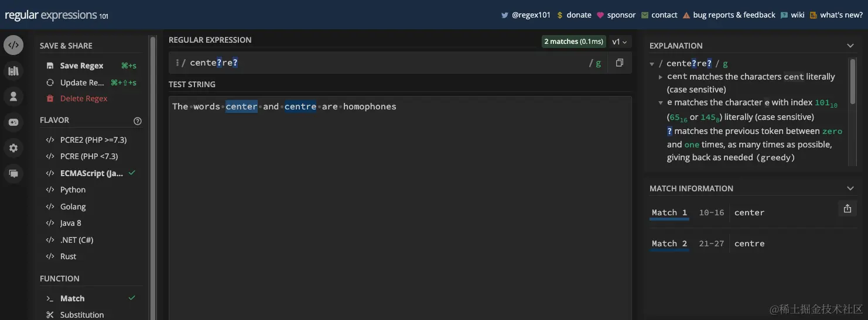Screen dimensions: 868x320
Task: Collapse the root regex explanation tree arrow
Action: pos(652,63)
